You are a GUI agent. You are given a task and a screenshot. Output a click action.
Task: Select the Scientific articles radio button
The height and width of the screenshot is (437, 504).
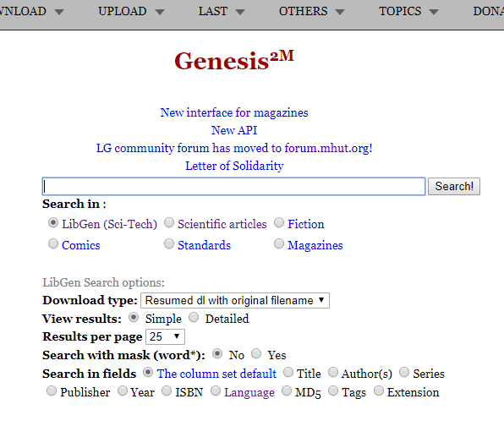[169, 222]
